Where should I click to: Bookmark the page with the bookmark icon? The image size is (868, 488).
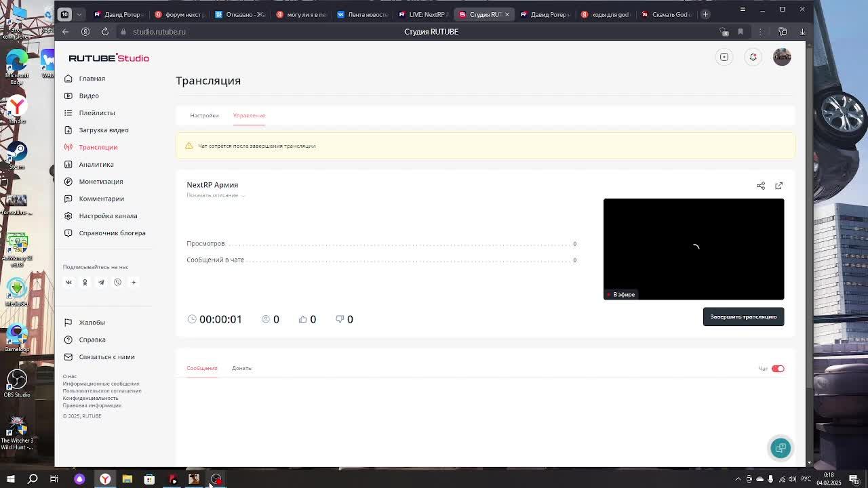(x=741, y=32)
